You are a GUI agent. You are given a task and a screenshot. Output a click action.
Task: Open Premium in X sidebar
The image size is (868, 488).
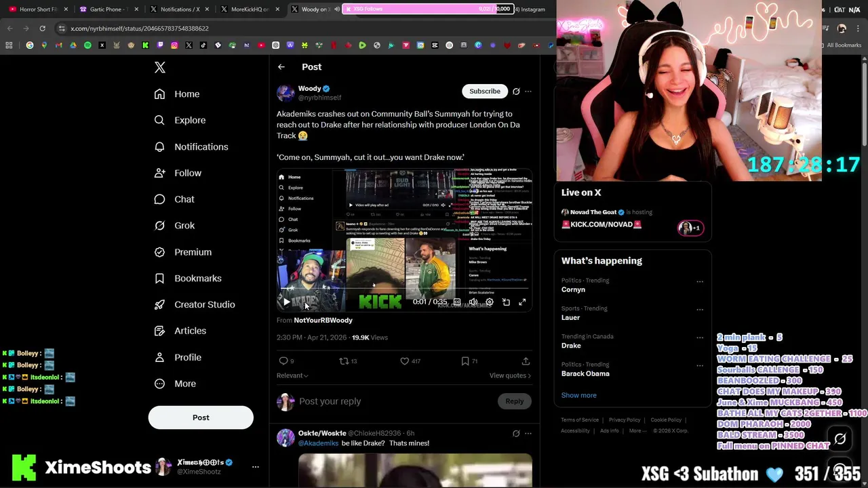pyautogui.click(x=183, y=252)
